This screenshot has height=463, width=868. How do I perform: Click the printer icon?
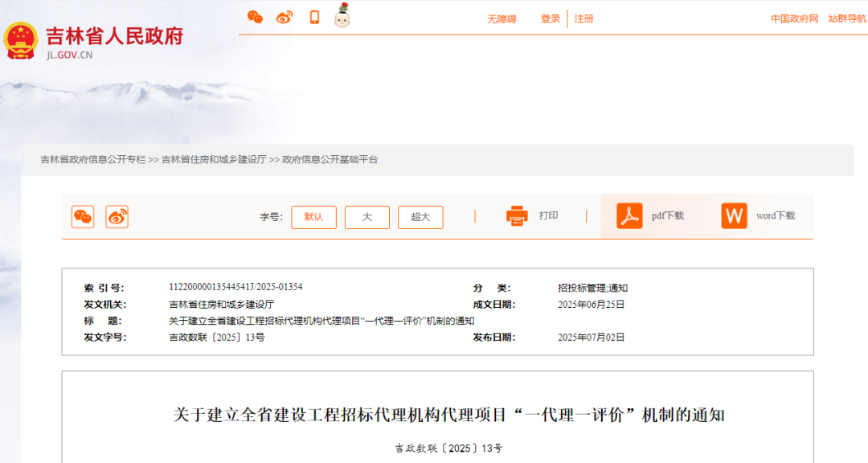click(517, 215)
